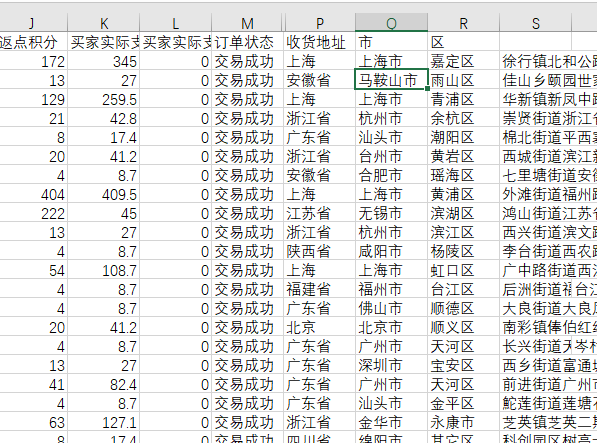Select cell with value 108.7
Screen dimensions: 597x443
104,270
